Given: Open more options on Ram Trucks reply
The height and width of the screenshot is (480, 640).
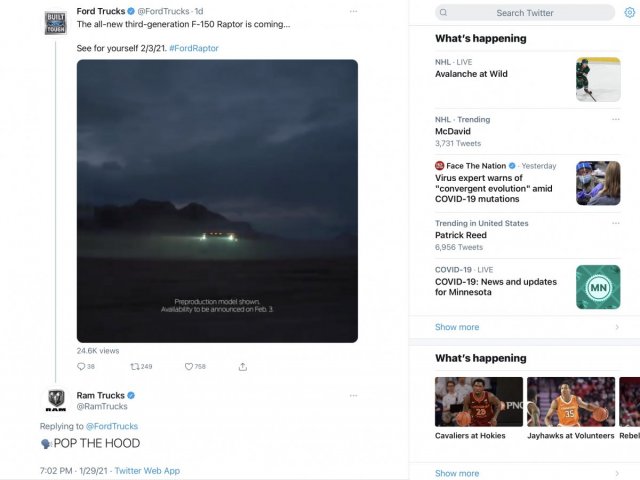Looking at the screenshot, I should (x=353, y=395).
